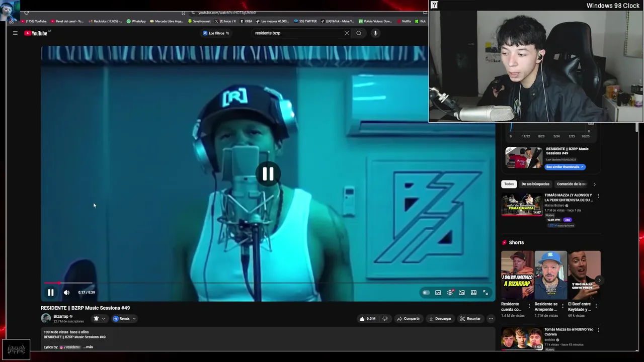Go to the YouTube home logo
Viewport: 644px width, 362px height.
[x=36, y=33]
